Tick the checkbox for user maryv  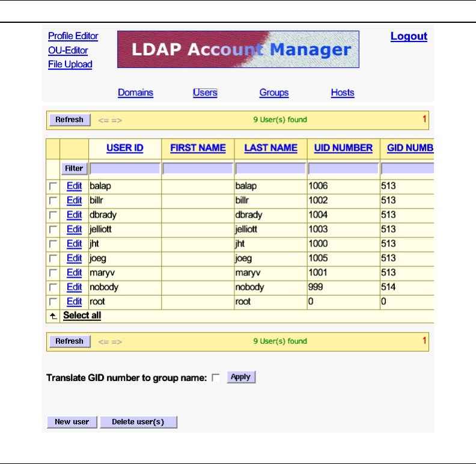coord(53,273)
